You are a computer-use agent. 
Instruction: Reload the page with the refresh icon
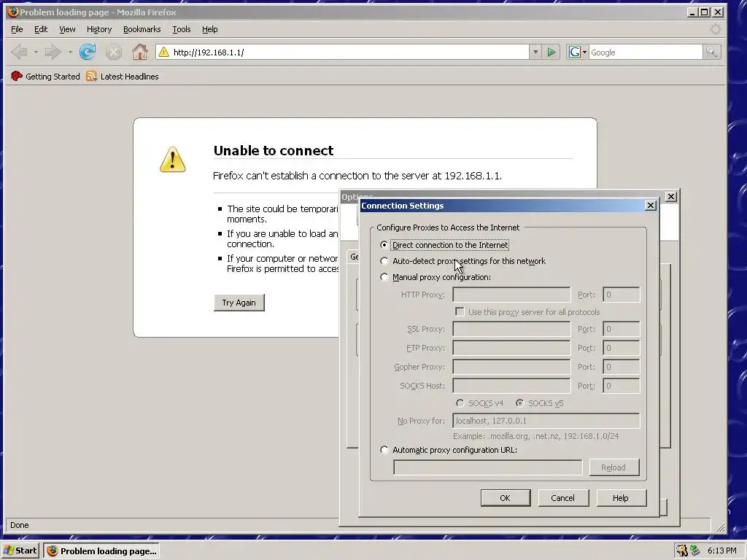point(88,52)
